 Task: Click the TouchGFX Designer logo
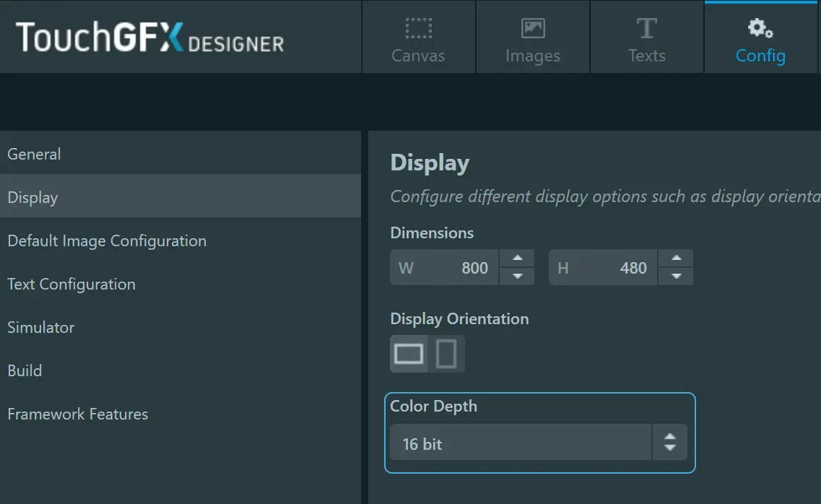click(149, 37)
